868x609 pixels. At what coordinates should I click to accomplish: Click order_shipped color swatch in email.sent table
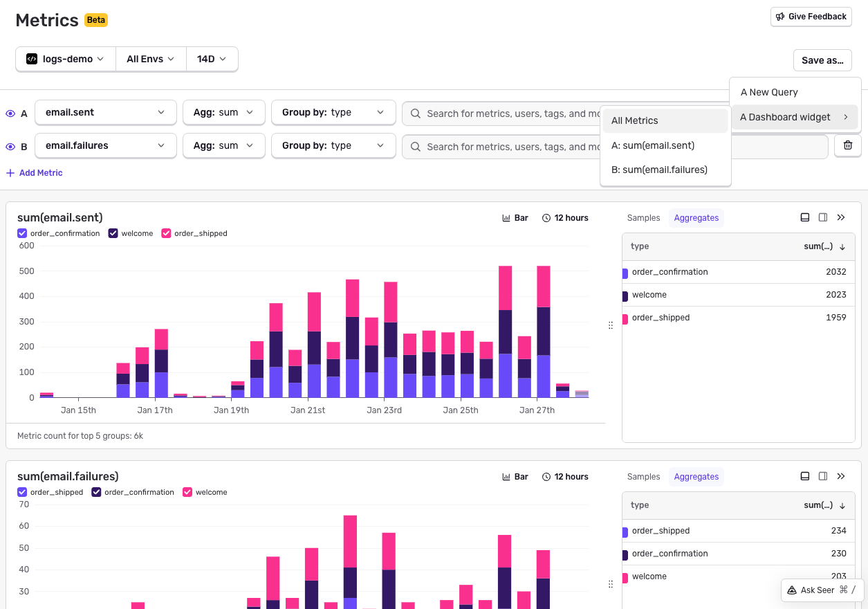point(625,318)
